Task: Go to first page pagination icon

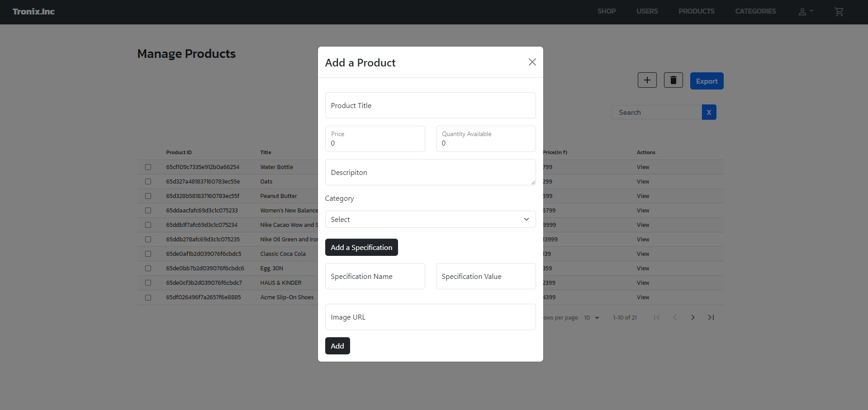Action: pyautogui.click(x=657, y=317)
